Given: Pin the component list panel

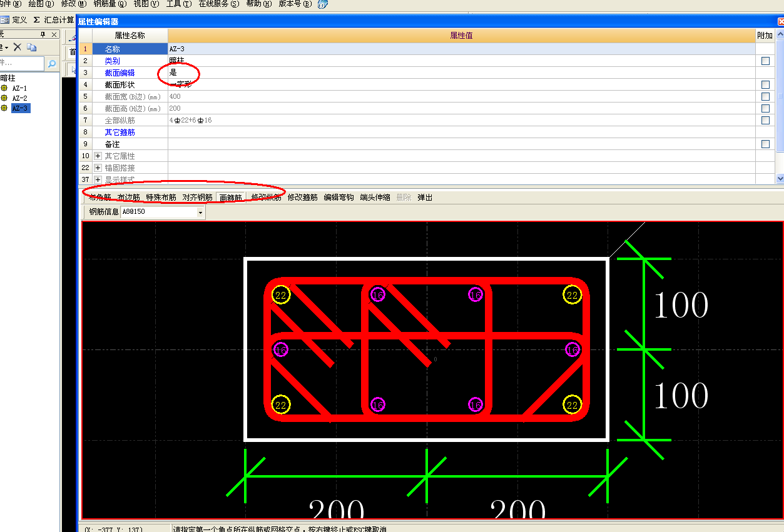Looking at the screenshot, I should click(43, 34).
